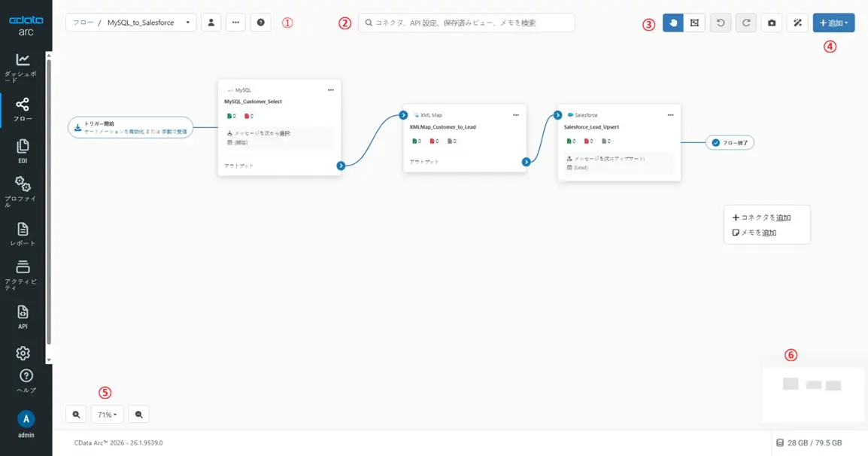
Task: Open the API section in the sidebar
Action: pos(23,316)
